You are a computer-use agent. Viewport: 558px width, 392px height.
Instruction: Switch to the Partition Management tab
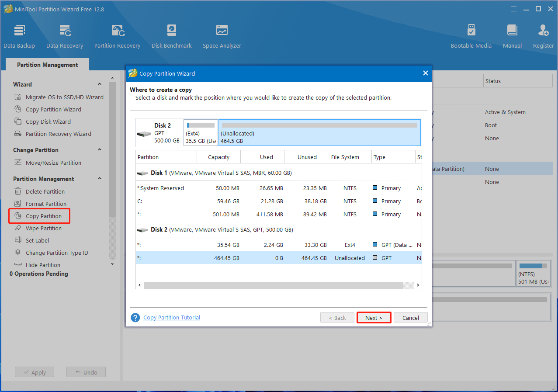(x=47, y=65)
